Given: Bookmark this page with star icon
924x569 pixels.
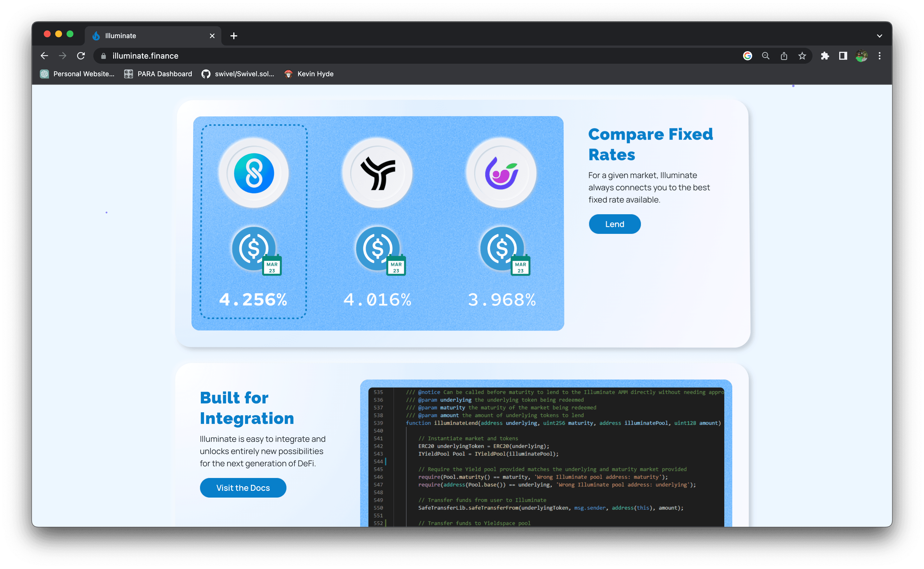Looking at the screenshot, I should 802,56.
